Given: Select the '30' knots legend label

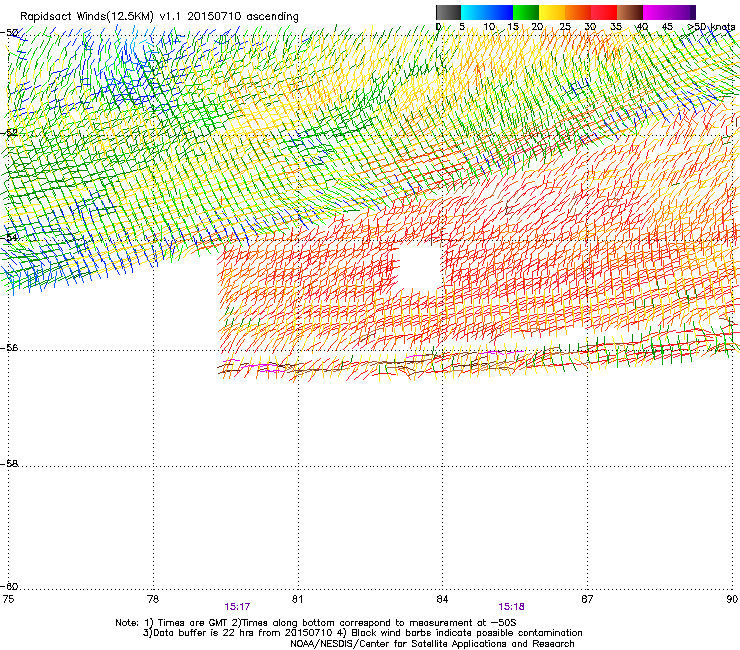Looking at the screenshot, I should tap(590, 27).
